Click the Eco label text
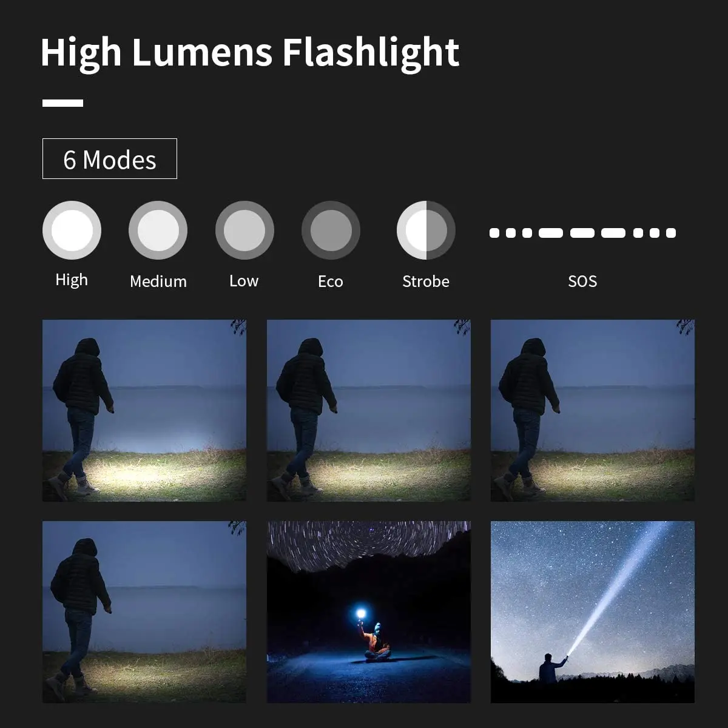This screenshot has height=728, width=728. pyautogui.click(x=331, y=281)
